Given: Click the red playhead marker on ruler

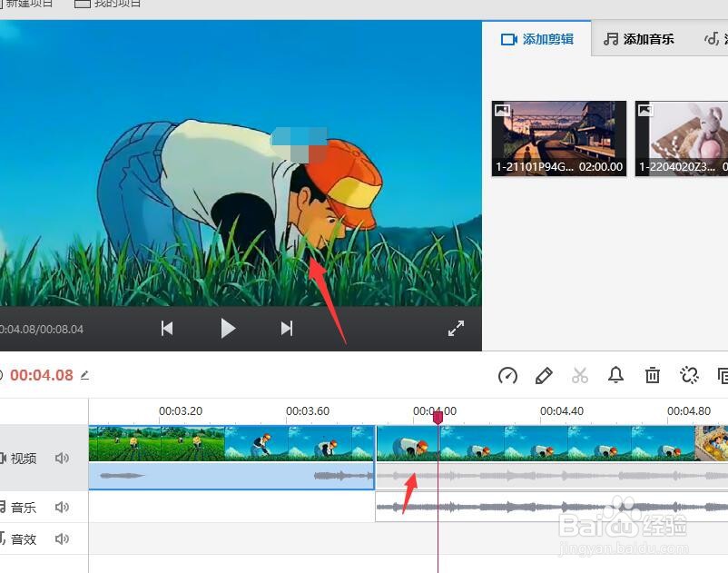Looking at the screenshot, I should [438, 418].
